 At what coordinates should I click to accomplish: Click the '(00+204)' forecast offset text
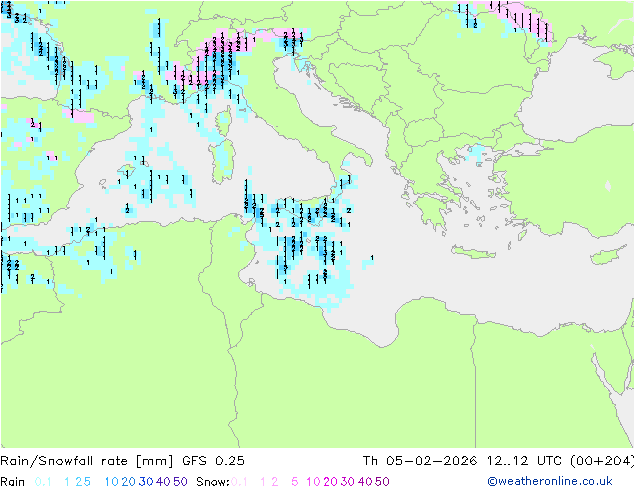pos(602,461)
